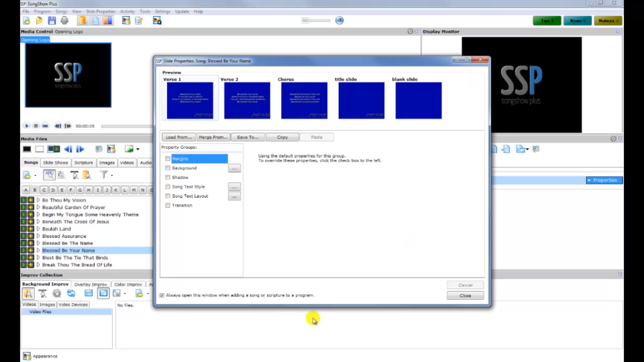This screenshot has height=362, width=644.
Task: Check the Shadow property group box
Action: click(x=168, y=177)
